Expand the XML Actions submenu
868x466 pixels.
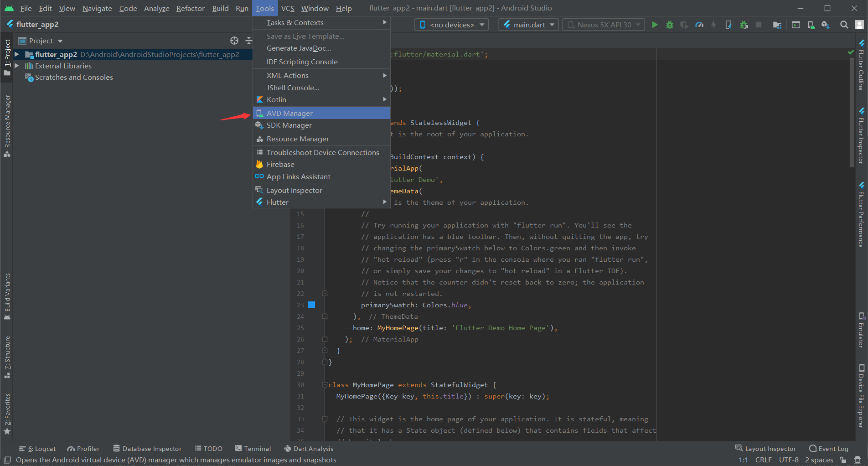[x=322, y=75]
